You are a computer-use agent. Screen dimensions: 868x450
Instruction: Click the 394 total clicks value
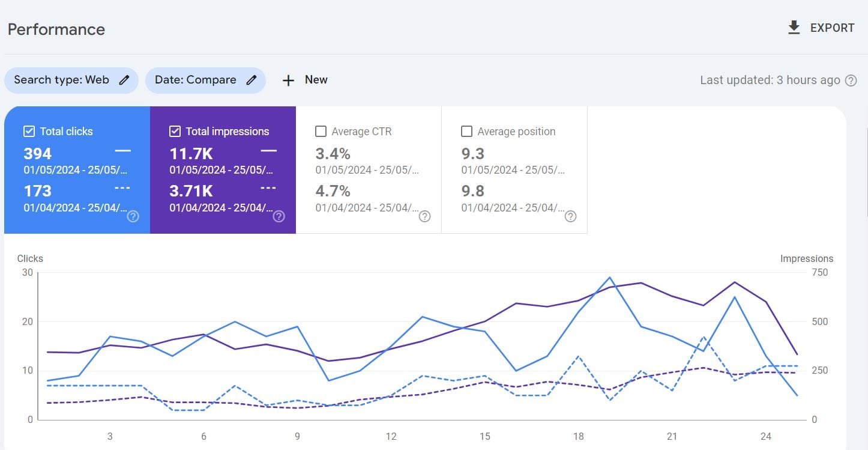point(37,153)
